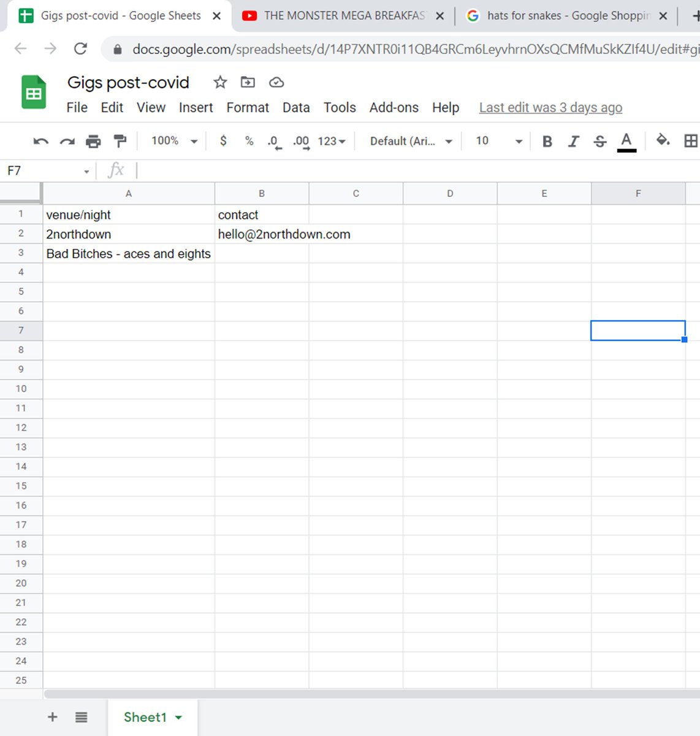Open the Print icon

point(93,140)
